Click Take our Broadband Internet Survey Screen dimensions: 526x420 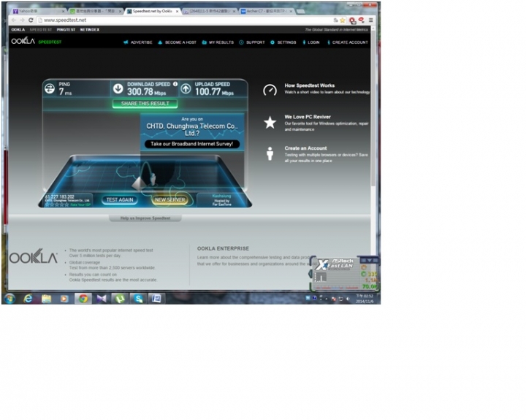pyautogui.click(x=191, y=144)
